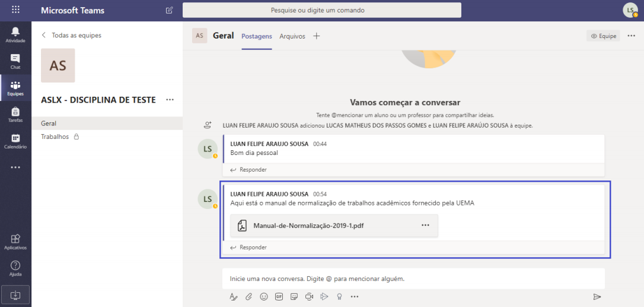Switch to the Arquivos tab
Viewport: 644px width, 307px height.
(x=292, y=36)
